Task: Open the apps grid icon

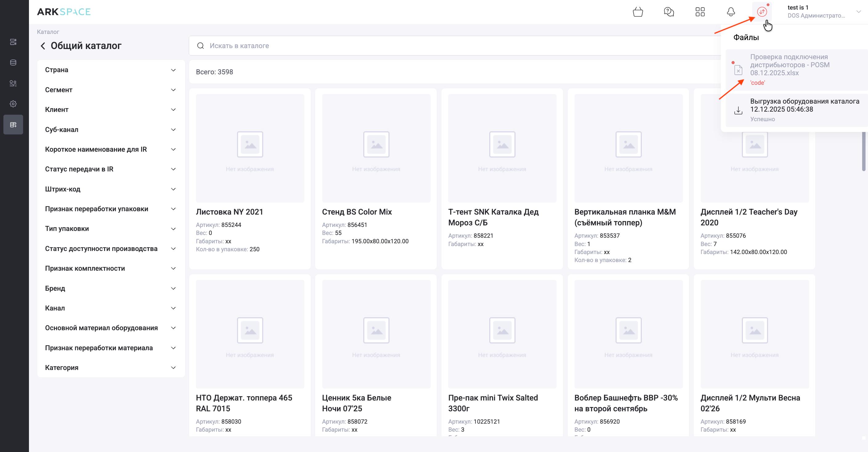Action: 700,12
